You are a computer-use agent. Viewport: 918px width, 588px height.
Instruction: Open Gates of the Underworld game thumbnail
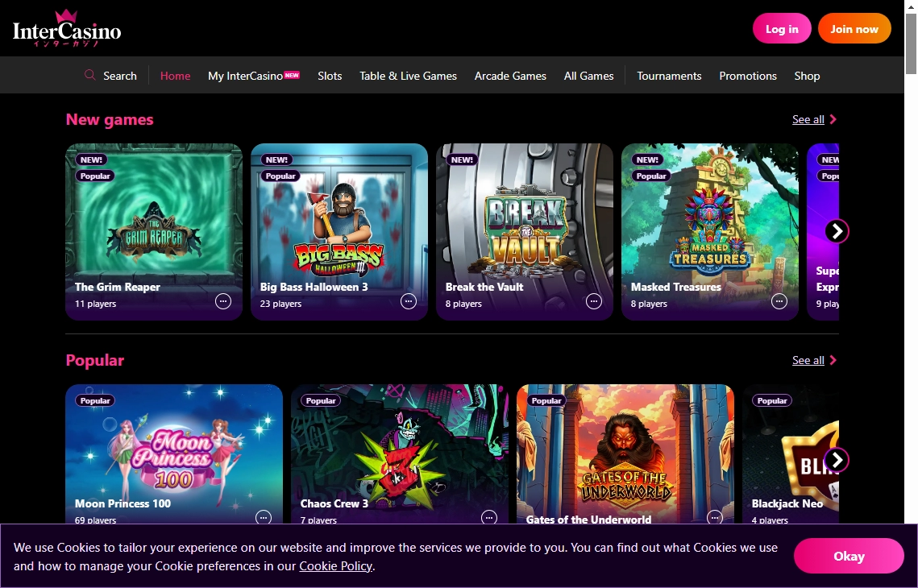pos(625,454)
